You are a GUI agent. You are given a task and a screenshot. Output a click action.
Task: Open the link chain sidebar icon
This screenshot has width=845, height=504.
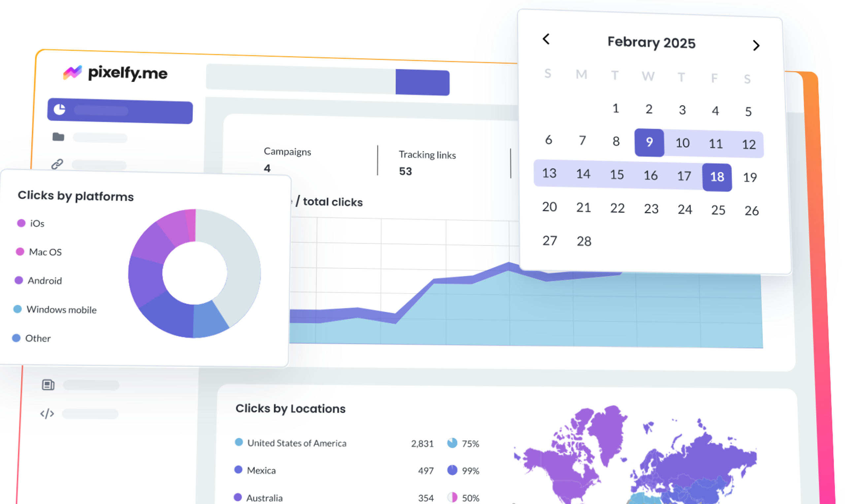(x=57, y=164)
